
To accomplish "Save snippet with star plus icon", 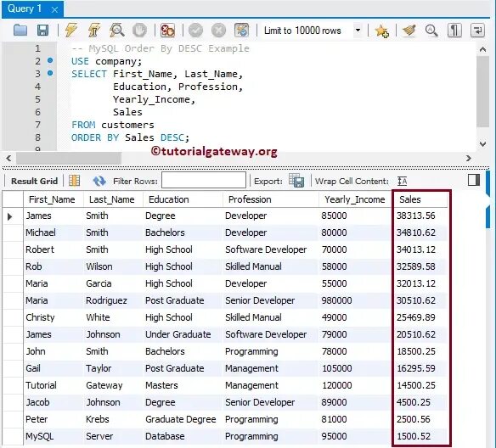I will (381, 31).
